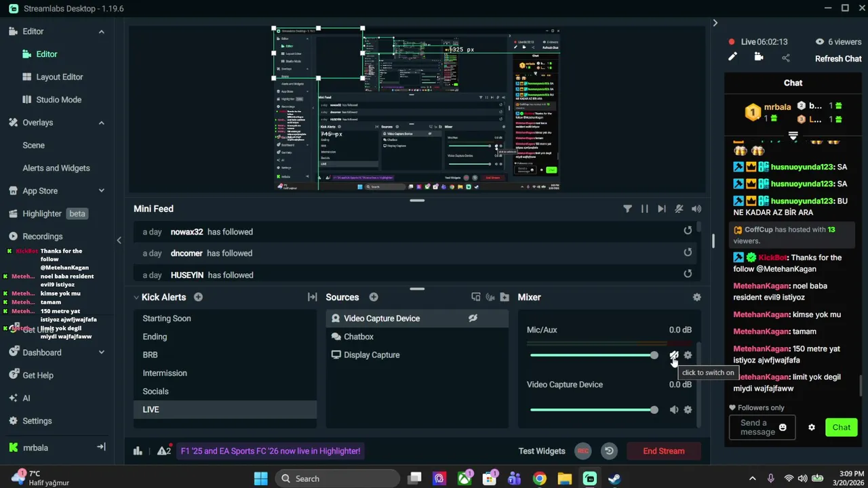Share the stream link

coord(786,58)
